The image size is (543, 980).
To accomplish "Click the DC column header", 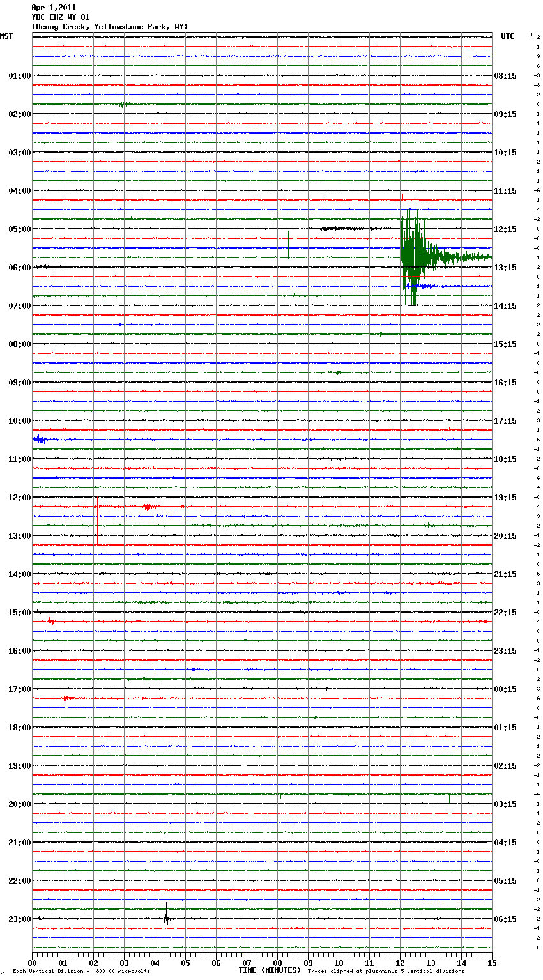I will point(530,34).
